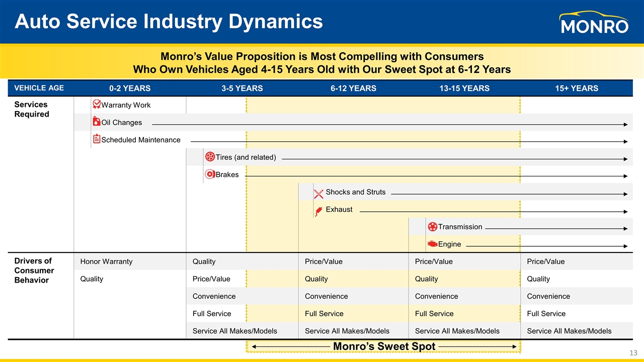
Task: Click 'Service All Makes/Models' under 15+ years
Action: click(x=569, y=331)
